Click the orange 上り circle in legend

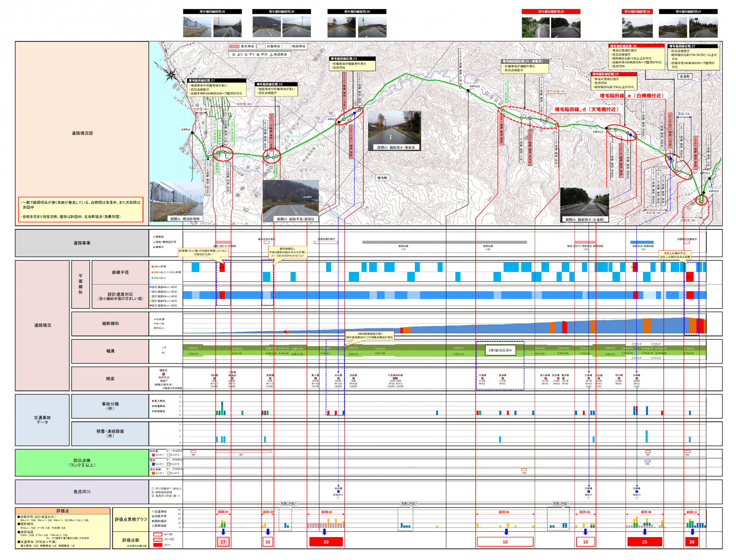(233, 55)
